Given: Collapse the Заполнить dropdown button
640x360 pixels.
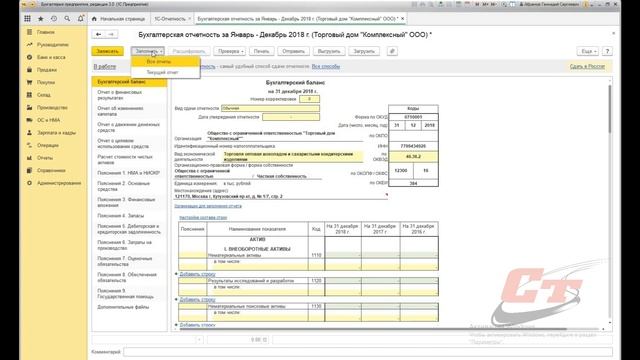Looking at the screenshot, I should pyautogui.click(x=147, y=51).
